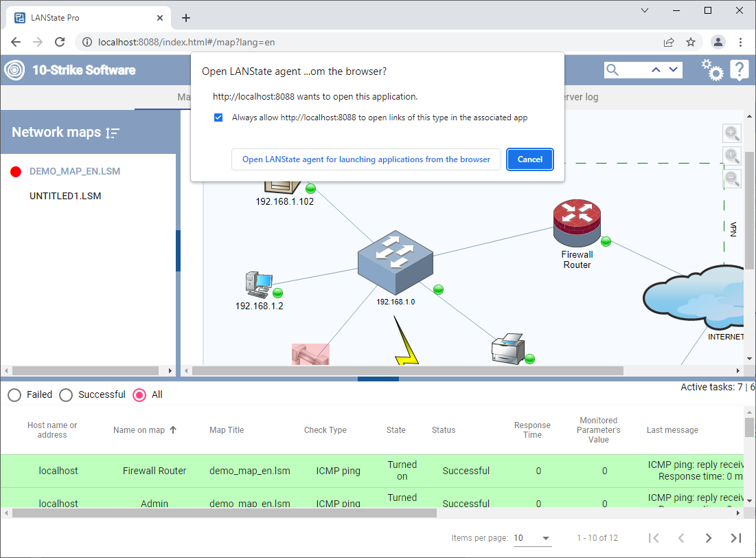The height and width of the screenshot is (558, 756).
Task: Click the horizontal splitter handle above task list
Action: point(378,379)
